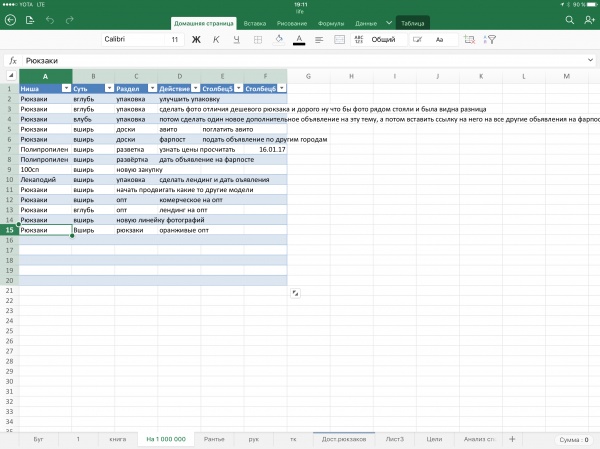Screen dimensions: 600x449
Task: Tap the back arrow button
Action: [10, 20]
